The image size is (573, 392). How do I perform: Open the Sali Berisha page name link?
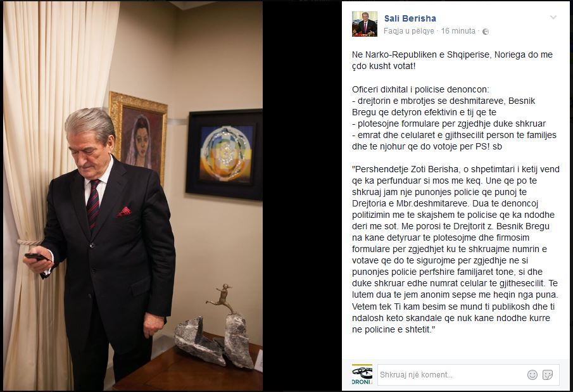pyautogui.click(x=410, y=18)
